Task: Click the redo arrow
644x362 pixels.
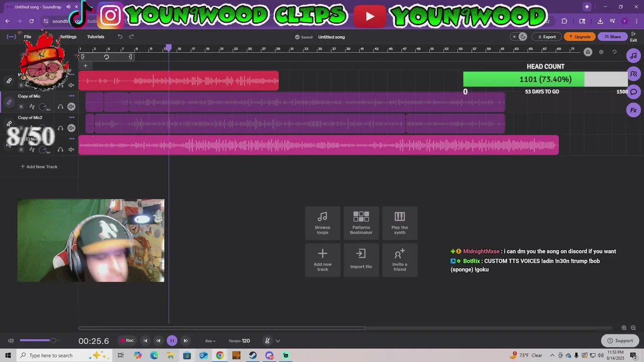Action: tap(131, 37)
